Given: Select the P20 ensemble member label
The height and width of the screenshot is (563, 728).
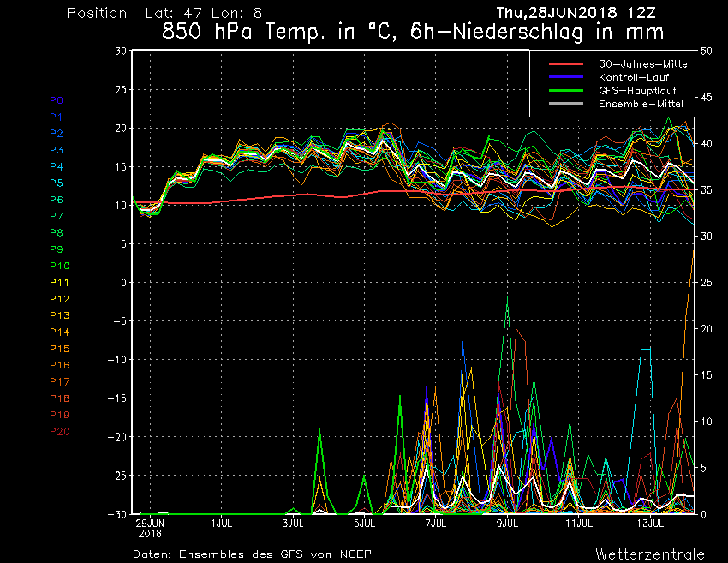Looking at the screenshot, I should (59, 431).
